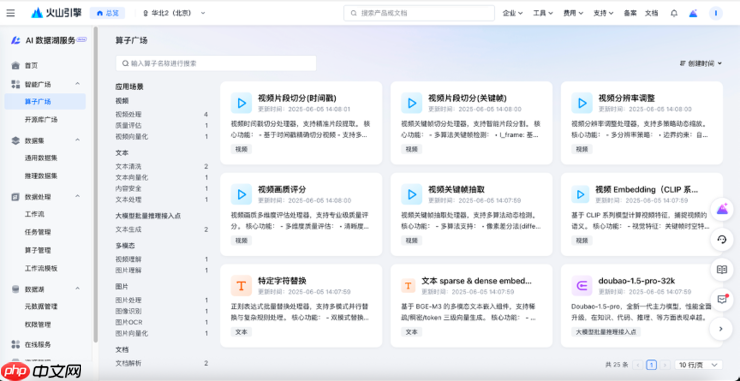The height and width of the screenshot is (381, 740).
Task: Click play icon on 视频片段切分(关键帧) card
Action: [411, 103]
